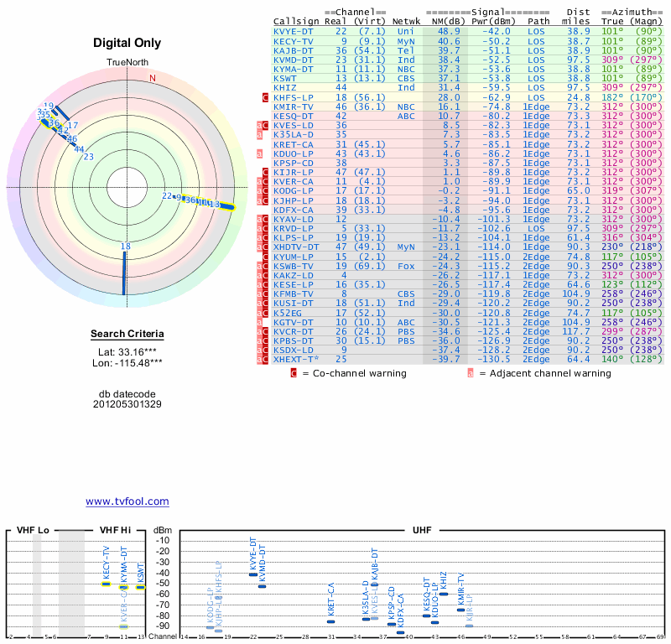Click the adjacent channel warning icon beside KDUO-LP

coord(260,153)
